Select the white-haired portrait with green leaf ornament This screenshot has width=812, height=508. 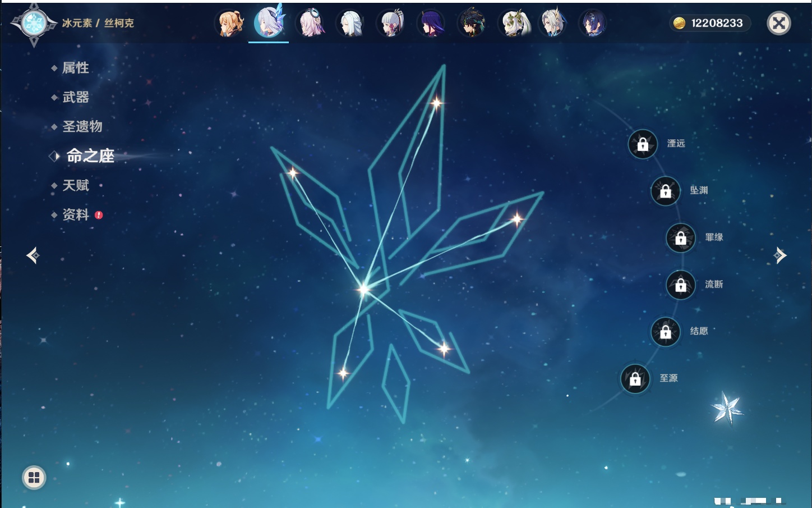tap(513, 23)
